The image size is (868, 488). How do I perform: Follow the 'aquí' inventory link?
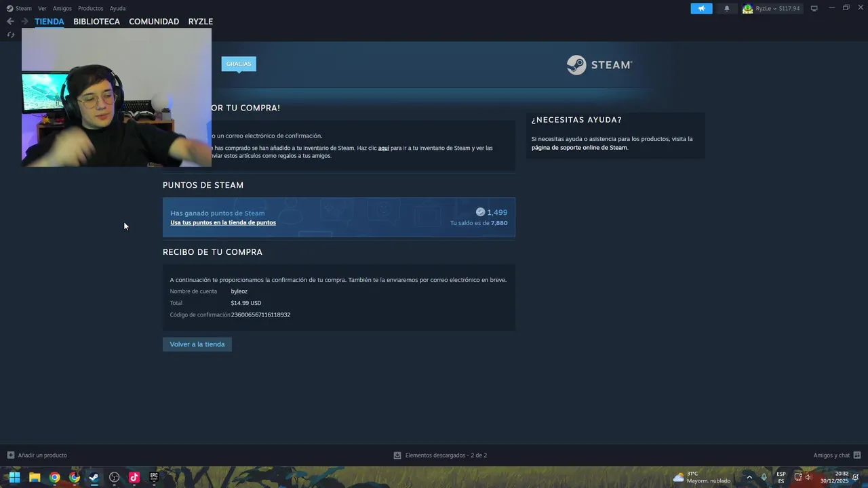point(383,148)
